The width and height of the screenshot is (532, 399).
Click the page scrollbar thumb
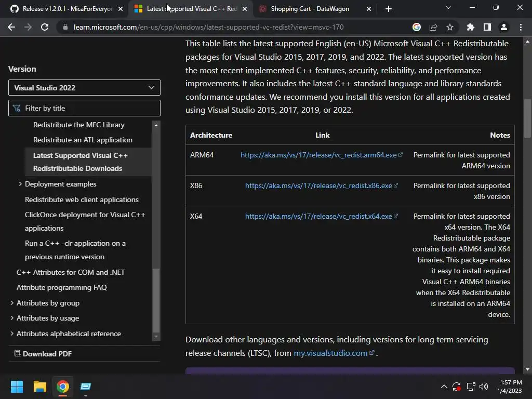point(527,118)
